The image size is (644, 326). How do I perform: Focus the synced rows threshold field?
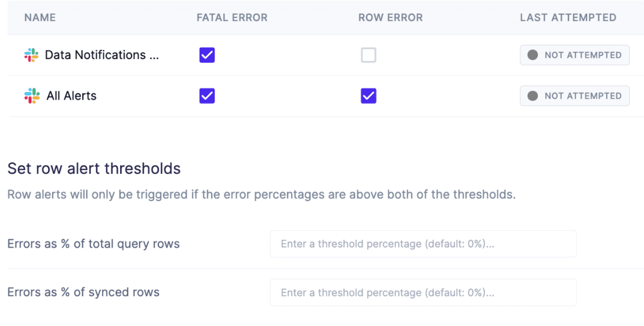tap(423, 293)
